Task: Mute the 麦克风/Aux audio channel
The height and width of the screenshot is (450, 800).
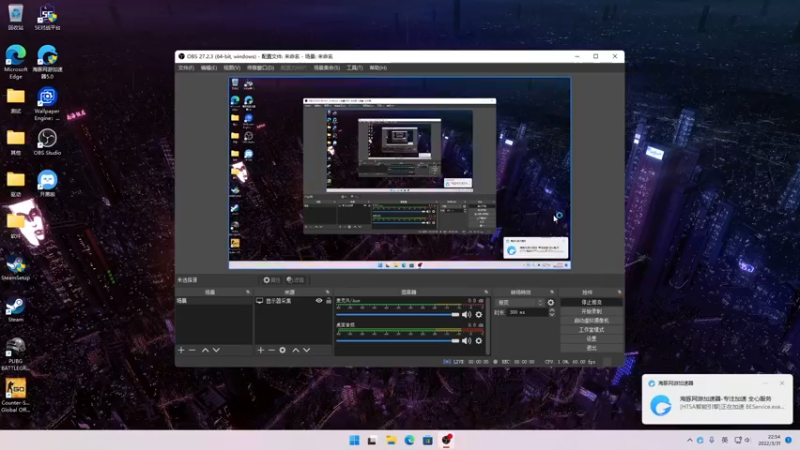Action: [x=466, y=315]
